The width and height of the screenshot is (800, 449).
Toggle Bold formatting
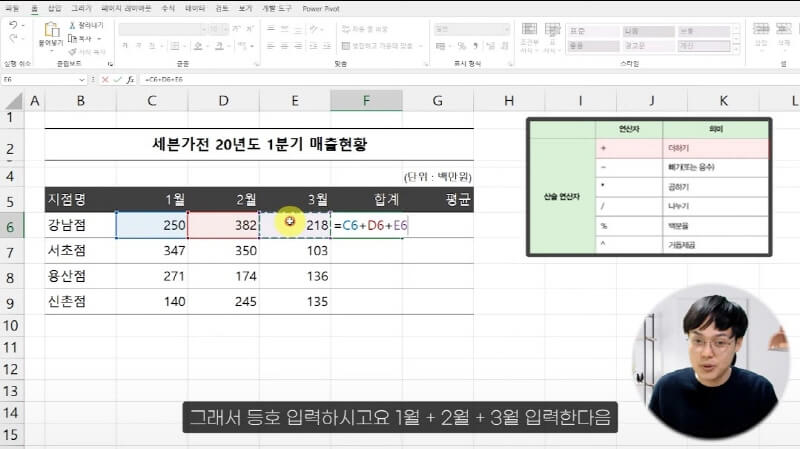pos(124,46)
